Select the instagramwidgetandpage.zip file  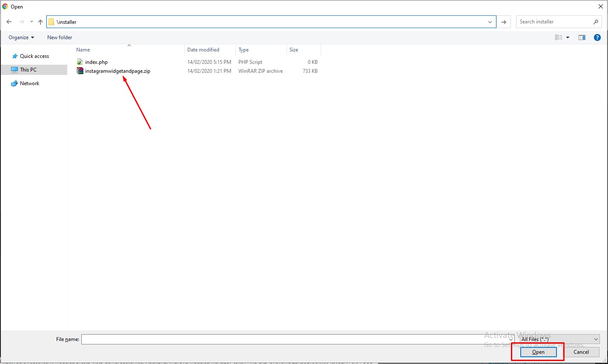point(117,71)
